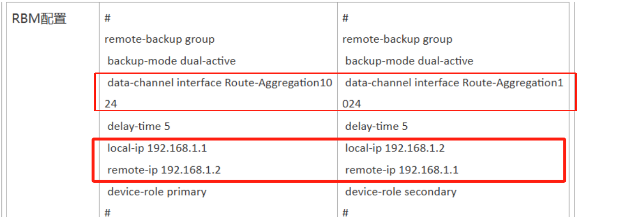Click backup-mode dual-active in the left column

tap(172, 61)
